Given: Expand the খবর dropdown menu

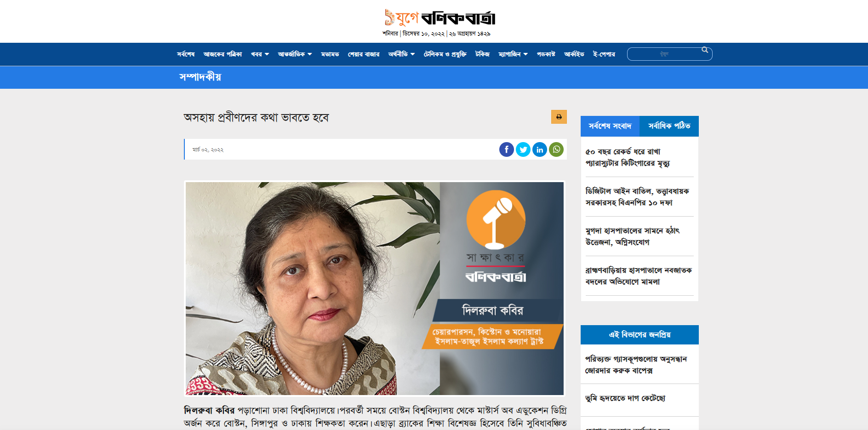Looking at the screenshot, I should (x=260, y=54).
